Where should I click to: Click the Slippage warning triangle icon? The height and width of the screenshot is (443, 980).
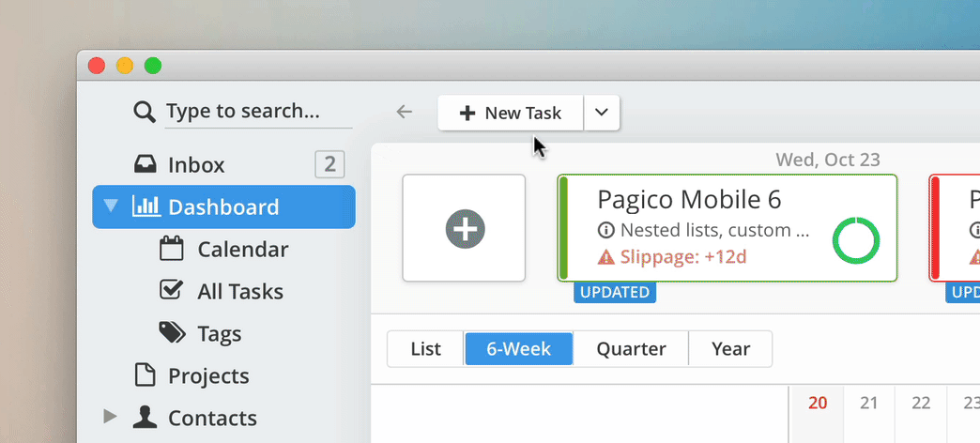point(606,256)
